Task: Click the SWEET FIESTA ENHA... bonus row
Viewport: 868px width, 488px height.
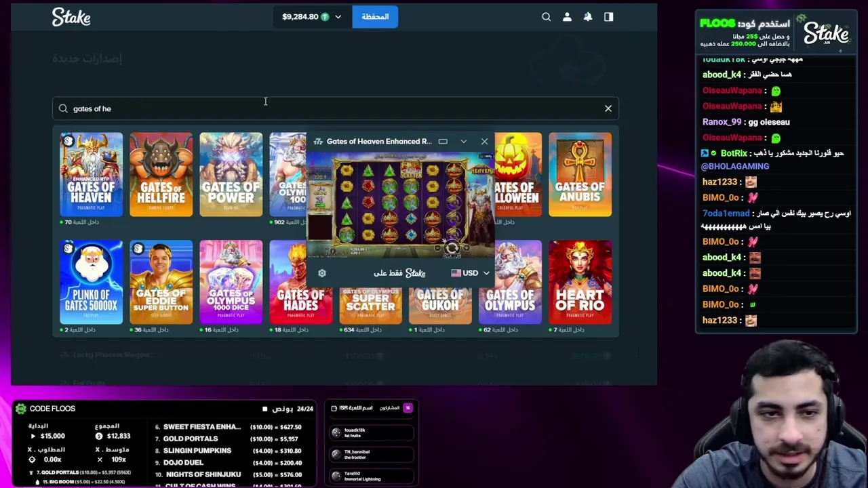Action: (x=228, y=427)
